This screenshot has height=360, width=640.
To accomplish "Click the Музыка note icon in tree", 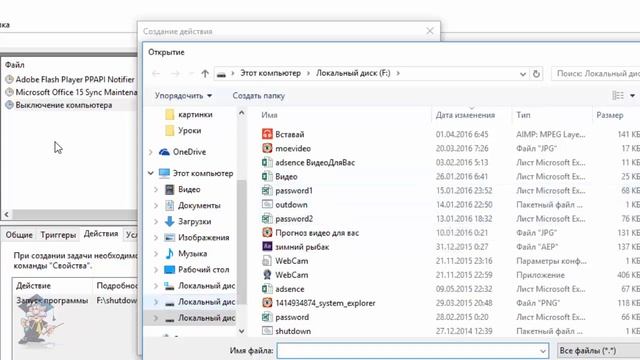I will click(169, 253).
